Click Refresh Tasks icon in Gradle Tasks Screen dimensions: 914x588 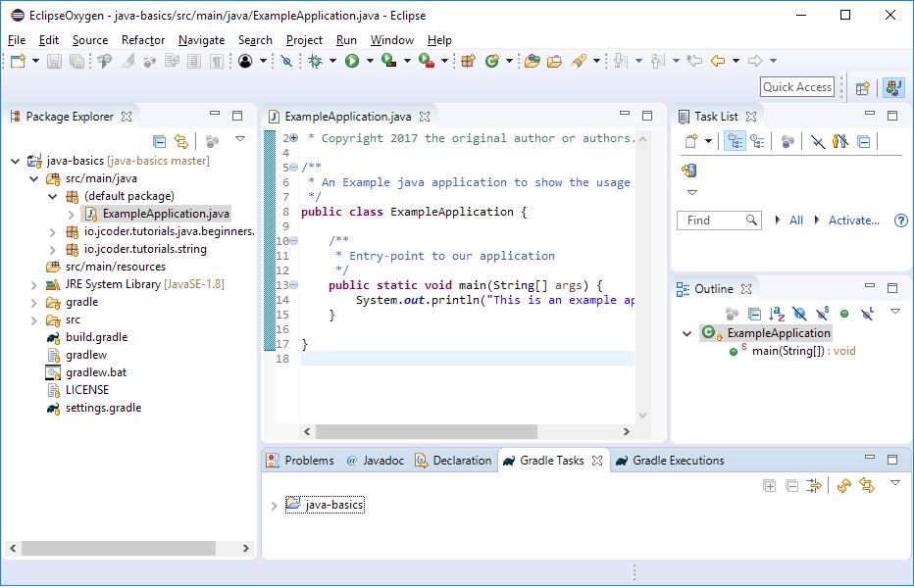tap(844, 485)
